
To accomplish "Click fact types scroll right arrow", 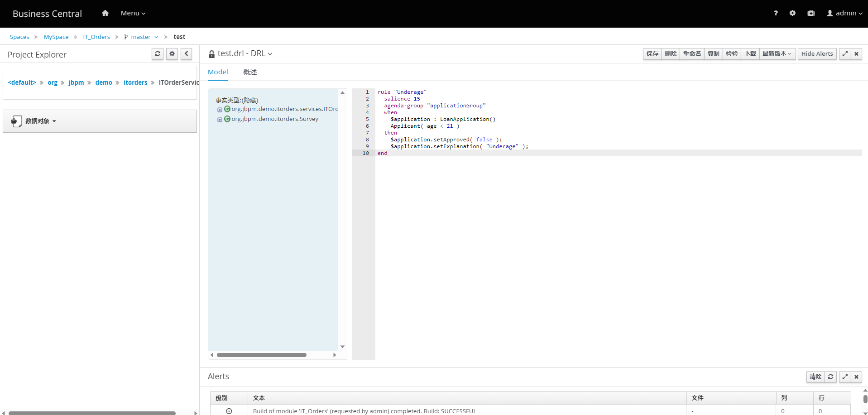I will point(335,355).
